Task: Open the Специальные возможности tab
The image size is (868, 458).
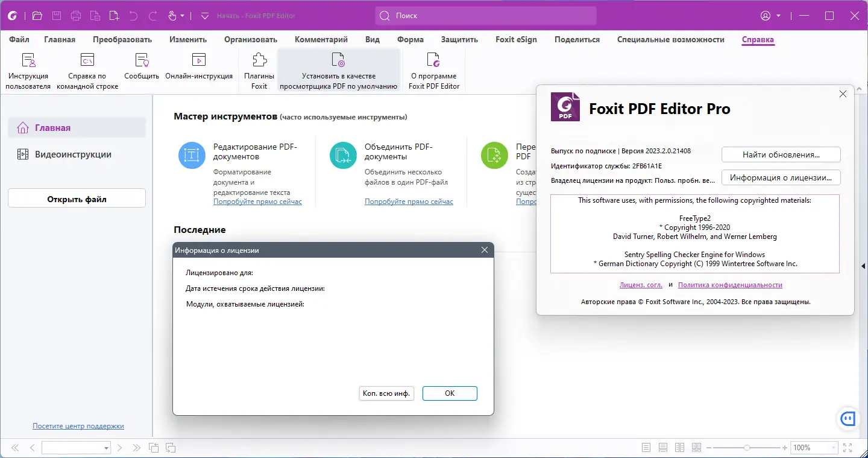Action: pyautogui.click(x=671, y=39)
